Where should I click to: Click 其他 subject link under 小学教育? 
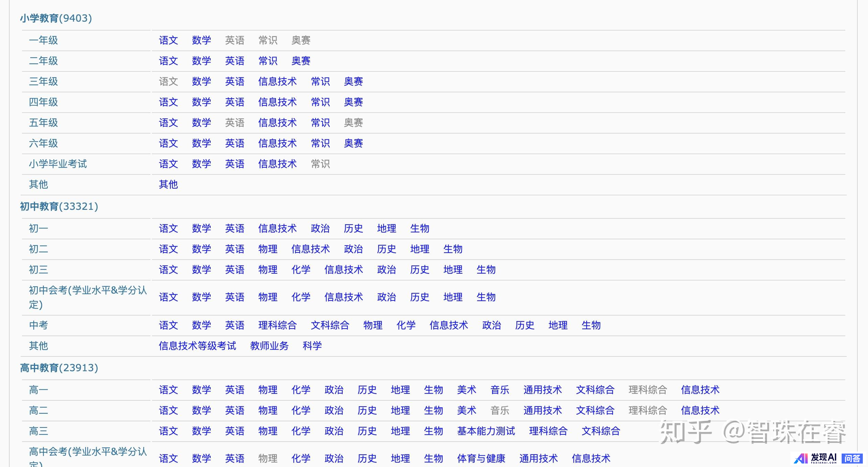tap(168, 185)
